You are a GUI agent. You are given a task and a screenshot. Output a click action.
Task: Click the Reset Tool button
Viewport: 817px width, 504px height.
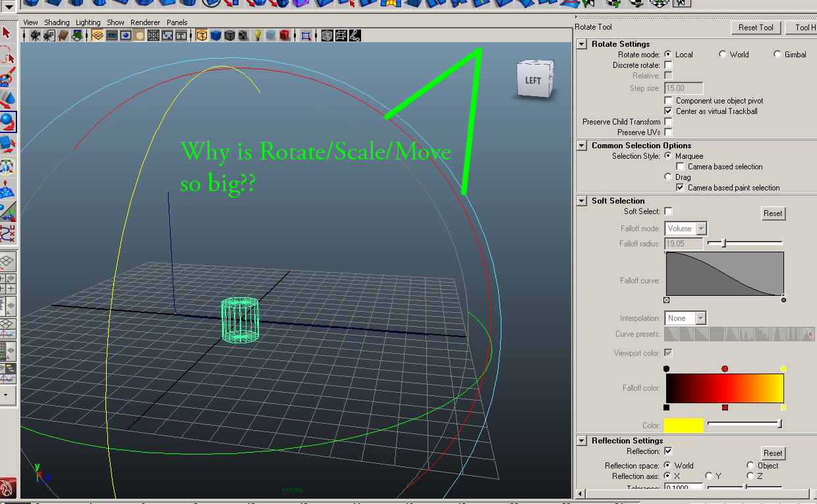[756, 28]
